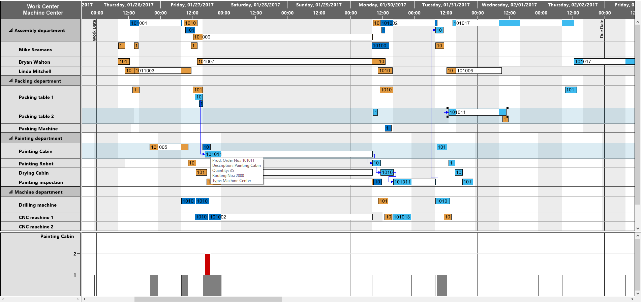
Task: Click the histogram pane scroll-down arrow
Action: [x=638, y=293]
